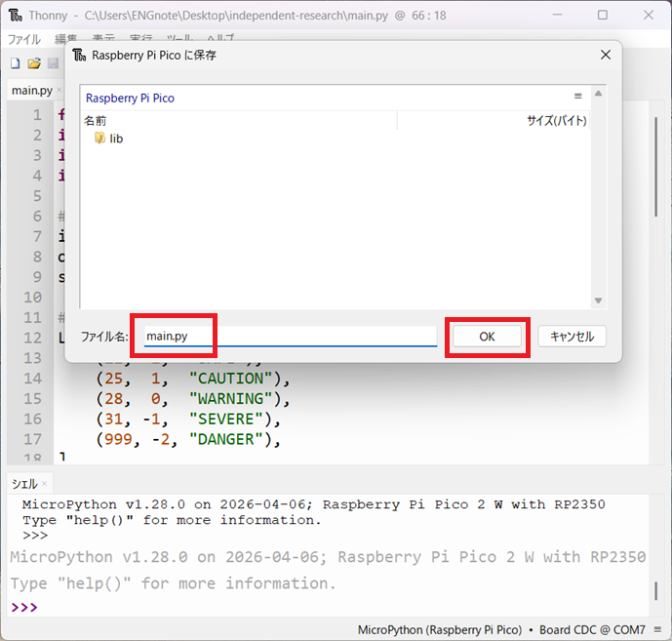Image resolution: width=672 pixels, height=641 pixels.
Task: Click the "DANGER" string in line 17
Action: tap(226, 439)
